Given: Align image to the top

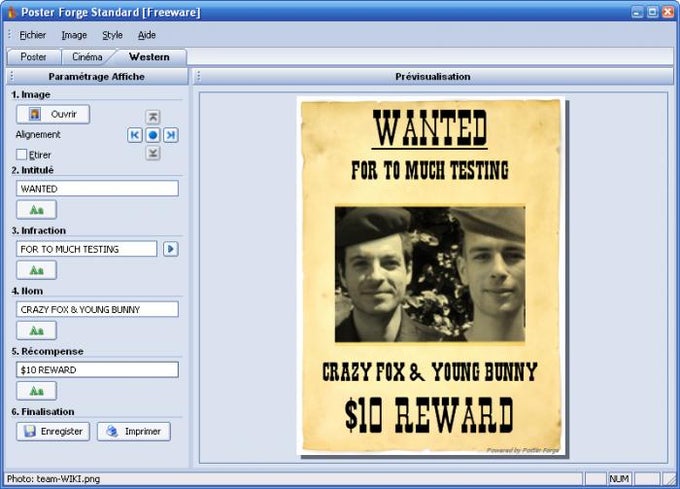Looking at the screenshot, I should (x=152, y=117).
